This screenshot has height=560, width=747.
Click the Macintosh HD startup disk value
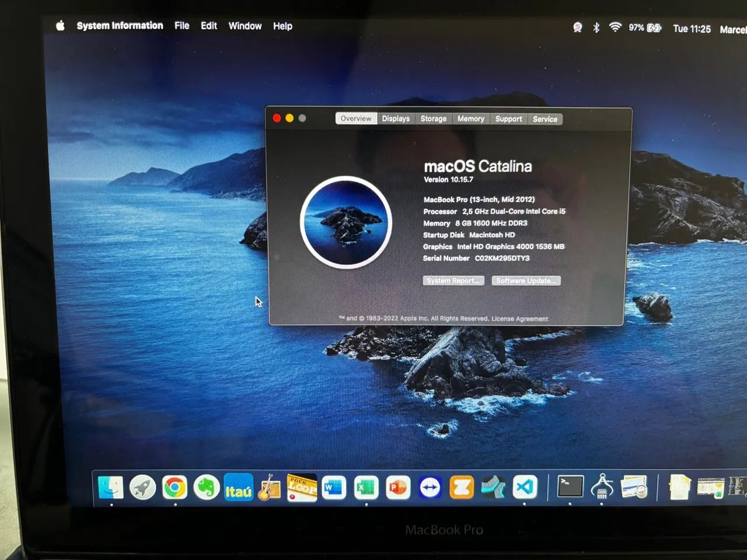pos(492,235)
